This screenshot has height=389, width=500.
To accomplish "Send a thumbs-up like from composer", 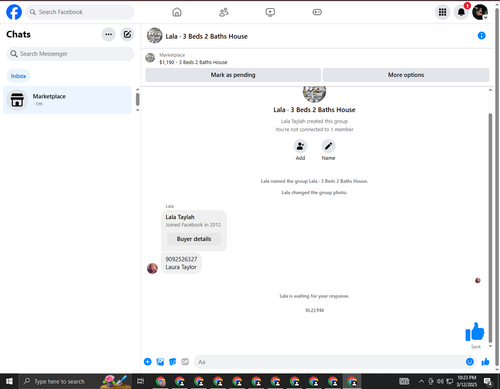I will click(485, 362).
